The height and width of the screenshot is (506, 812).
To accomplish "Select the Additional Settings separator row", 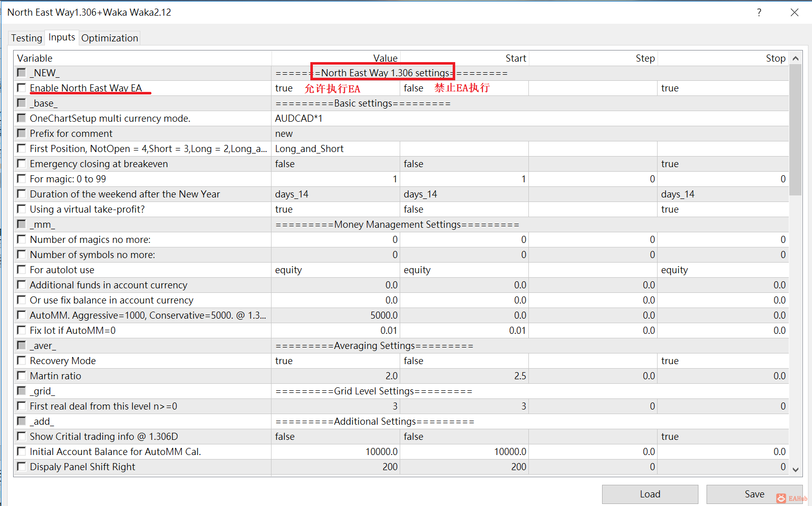I will (401, 421).
